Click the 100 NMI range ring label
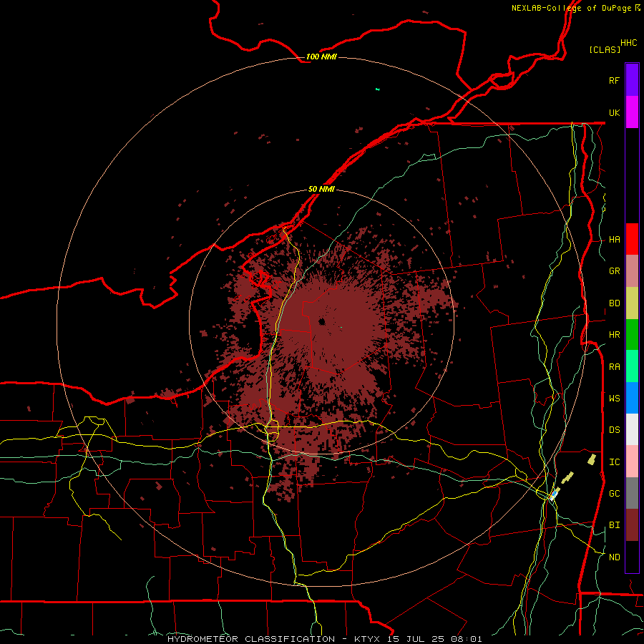This screenshot has height=644, width=644. coord(321,57)
